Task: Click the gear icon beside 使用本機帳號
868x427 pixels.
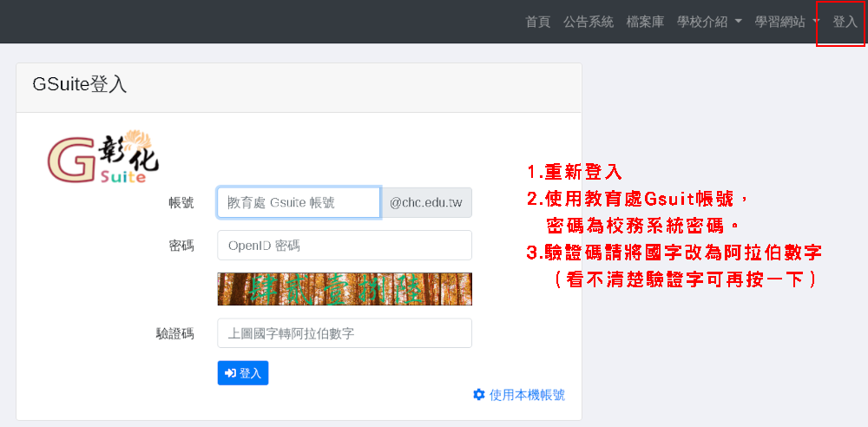Action: pos(479,395)
